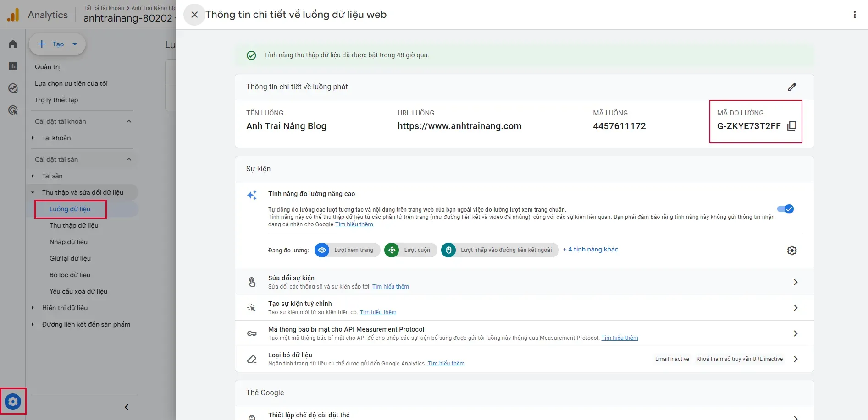Viewport: 868px width, 420px height.
Task: Open Admin gear icon at bottom left
Action: click(x=13, y=402)
